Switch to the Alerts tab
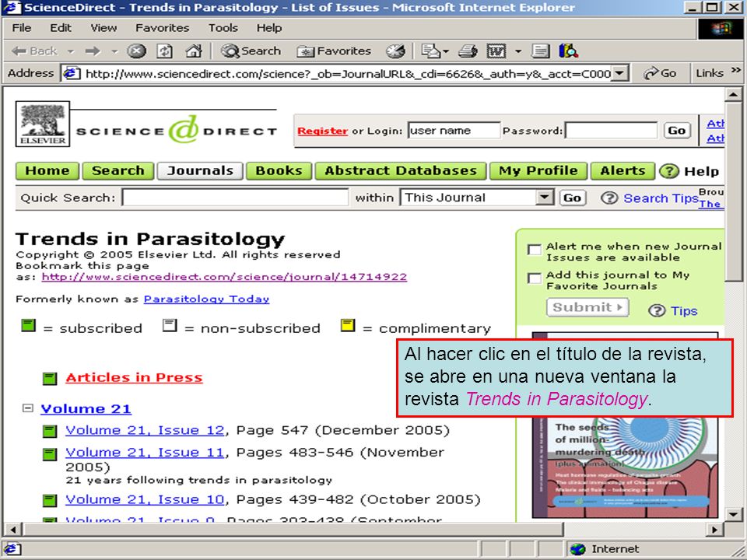This screenshot has height=560, width=747. [x=622, y=171]
